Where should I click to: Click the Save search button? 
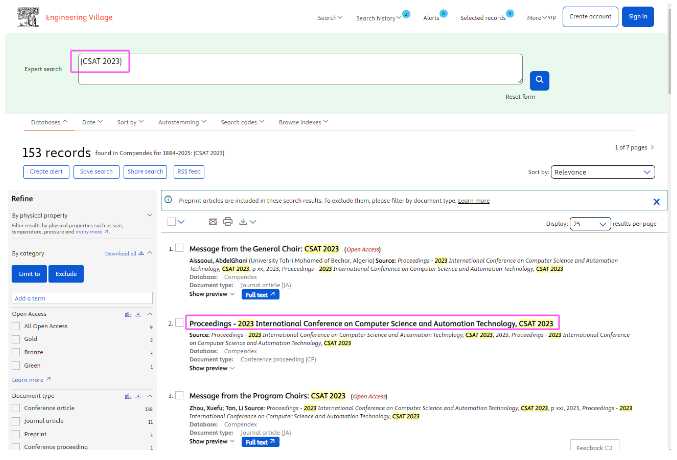(96, 172)
